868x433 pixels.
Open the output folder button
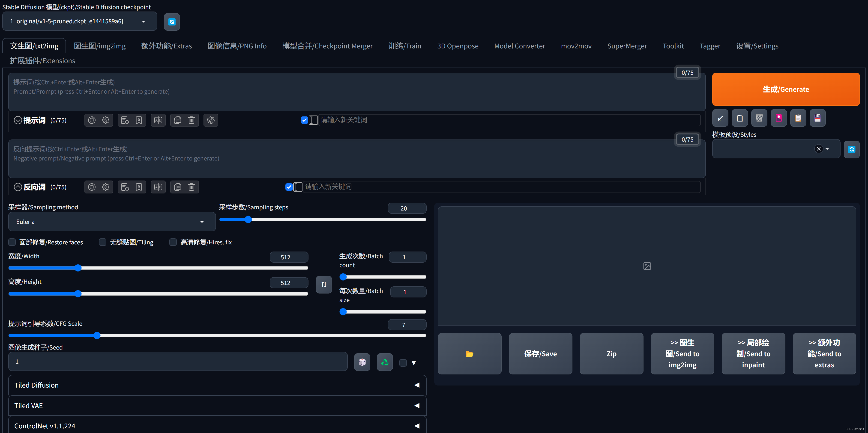coord(470,354)
